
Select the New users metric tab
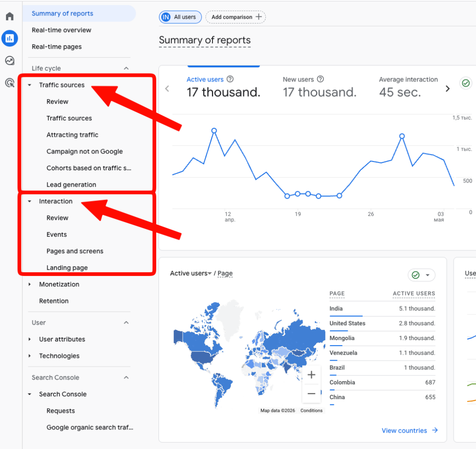pyautogui.click(x=320, y=87)
